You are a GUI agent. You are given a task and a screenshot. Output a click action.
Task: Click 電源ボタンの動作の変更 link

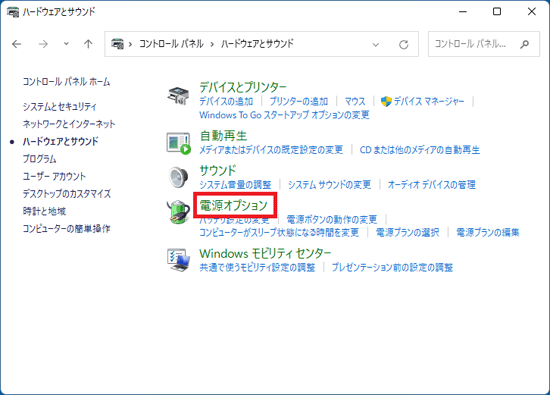[332, 220]
